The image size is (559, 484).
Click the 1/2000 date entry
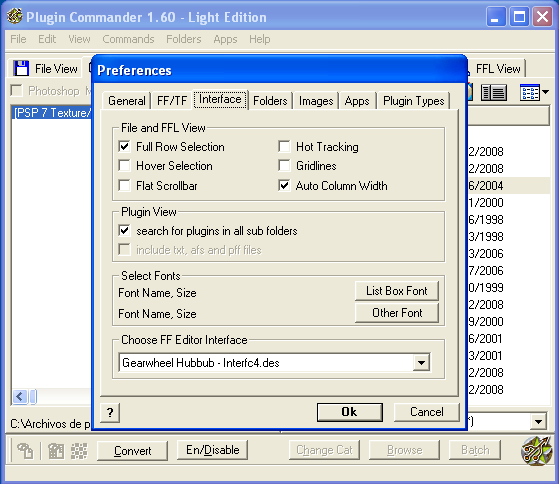pyautogui.click(x=486, y=203)
